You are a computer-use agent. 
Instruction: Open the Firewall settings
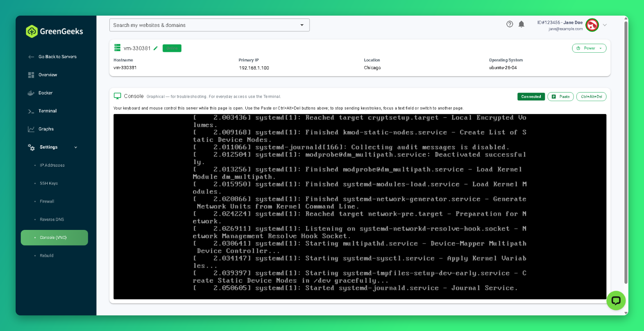(x=47, y=201)
